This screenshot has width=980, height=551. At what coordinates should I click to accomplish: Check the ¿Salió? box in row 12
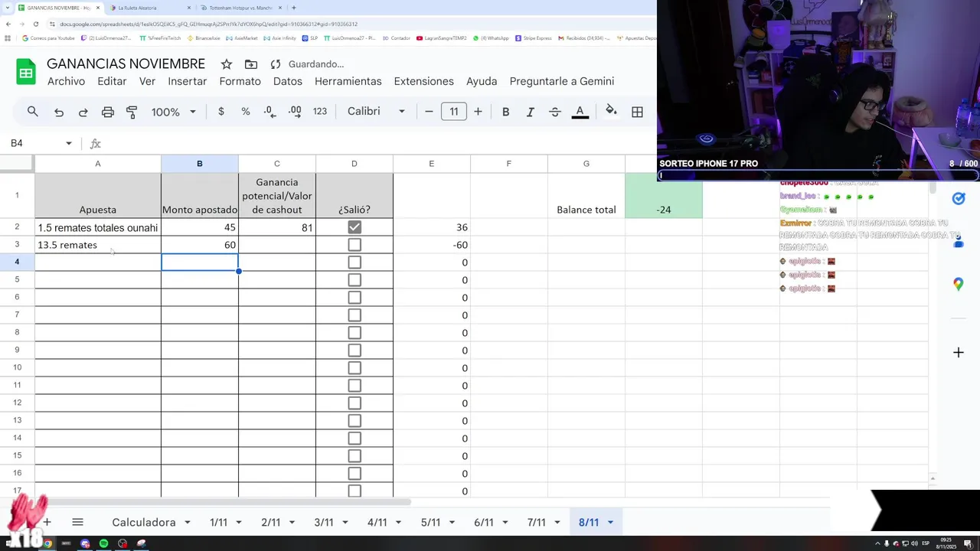(x=354, y=403)
